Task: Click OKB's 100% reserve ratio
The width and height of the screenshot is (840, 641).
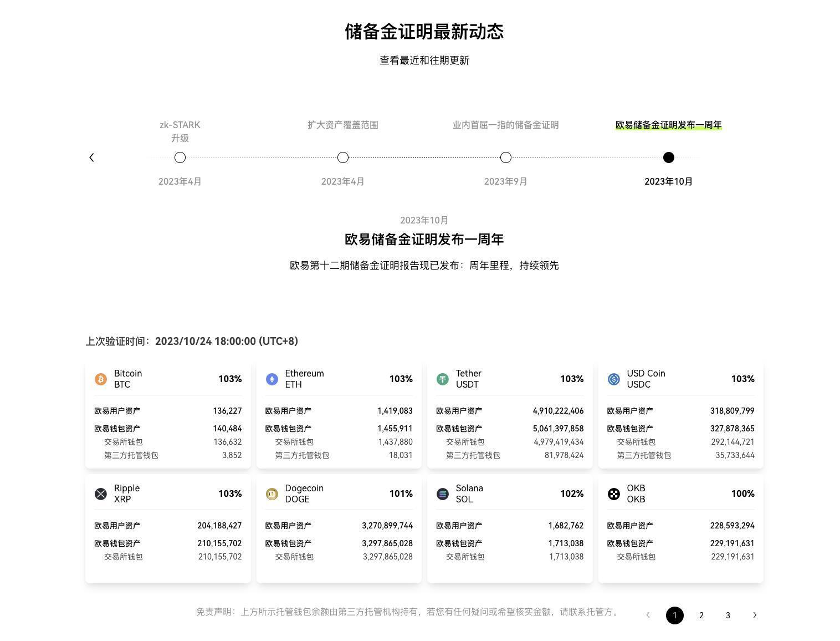Action: (743, 494)
